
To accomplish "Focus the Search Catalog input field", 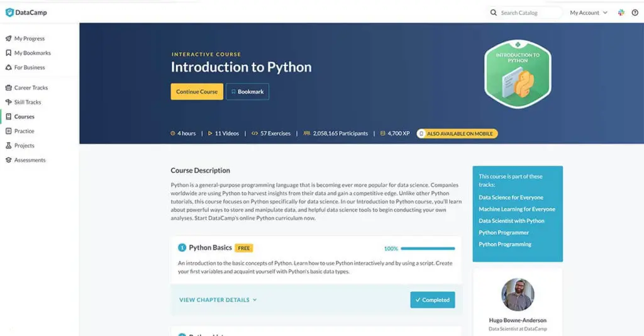I will click(x=530, y=13).
